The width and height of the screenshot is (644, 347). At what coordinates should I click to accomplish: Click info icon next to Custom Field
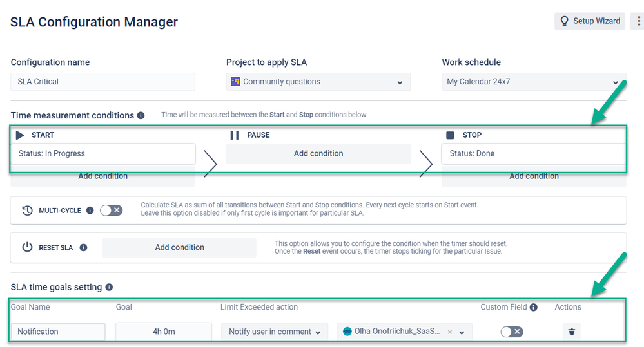(534, 307)
